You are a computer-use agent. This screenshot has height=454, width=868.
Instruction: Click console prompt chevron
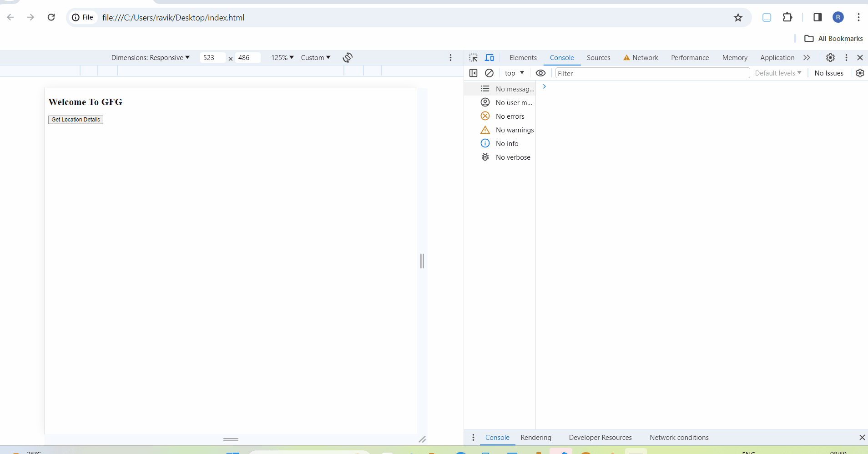pyautogui.click(x=544, y=86)
